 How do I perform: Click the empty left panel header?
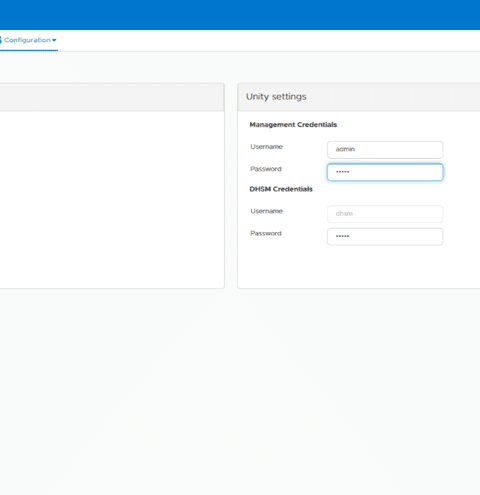pyautogui.click(x=112, y=97)
